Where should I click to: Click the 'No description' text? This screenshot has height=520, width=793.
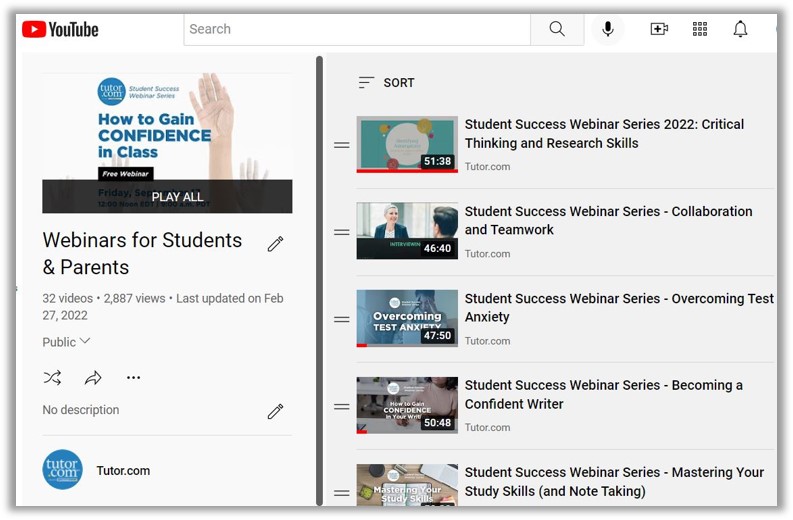(81, 410)
